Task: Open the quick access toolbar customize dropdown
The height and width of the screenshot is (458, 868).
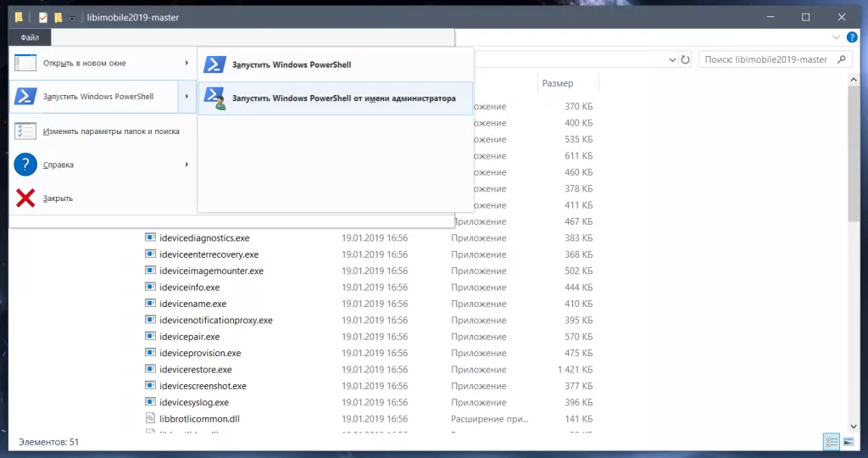Action: (x=73, y=18)
